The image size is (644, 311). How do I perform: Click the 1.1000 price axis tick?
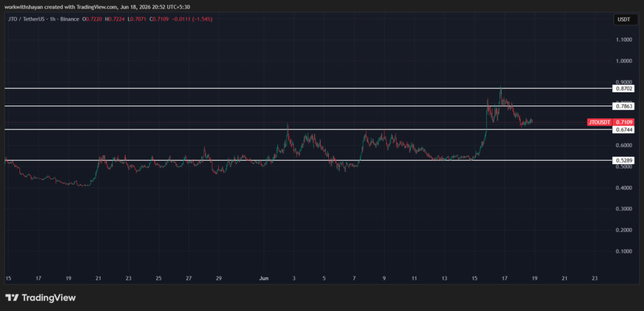point(623,40)
